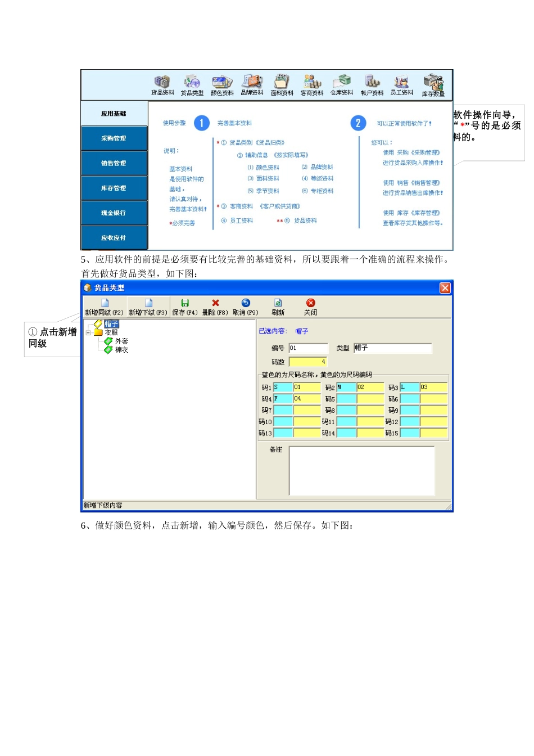Click the (6) 专柜资料 wizard link
The image size is (534, 756).
(318, 191)
